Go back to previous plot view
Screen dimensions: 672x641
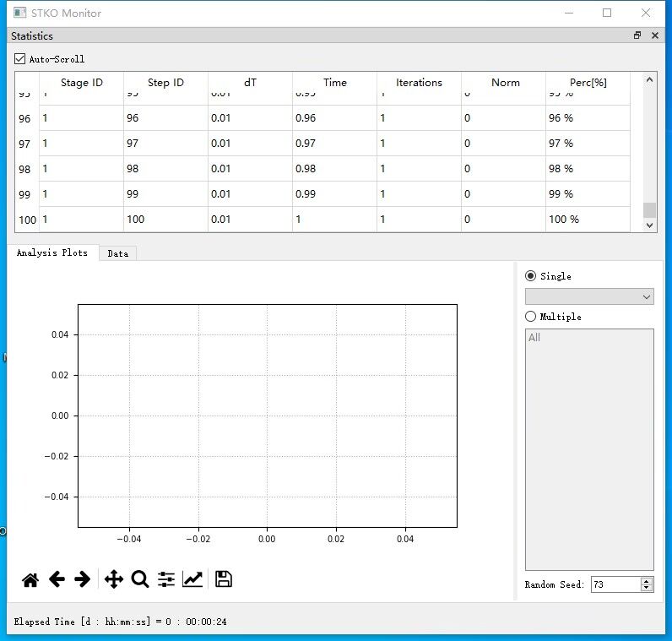pos(57,579)
